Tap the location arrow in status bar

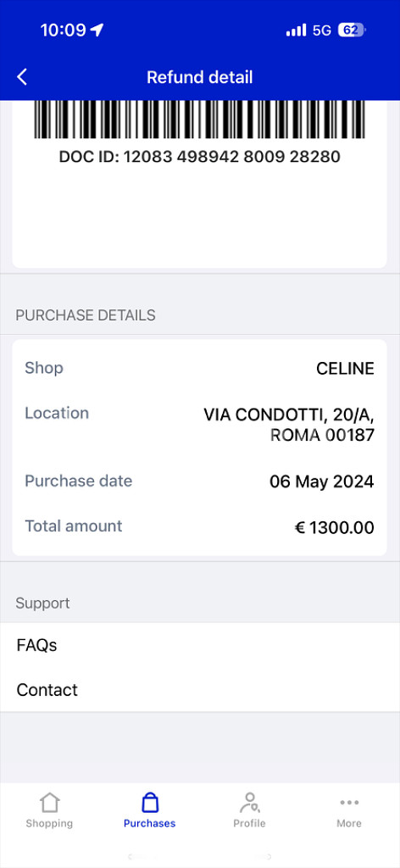coord(97,30)
